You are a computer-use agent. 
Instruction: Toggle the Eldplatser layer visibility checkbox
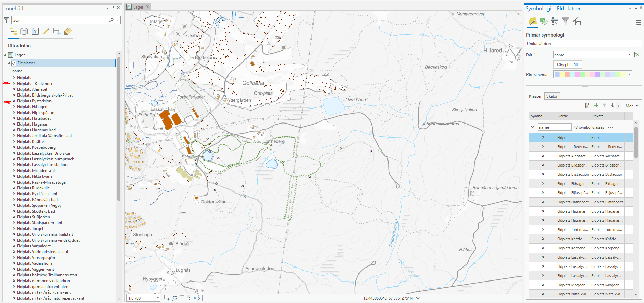coord(14,63)
